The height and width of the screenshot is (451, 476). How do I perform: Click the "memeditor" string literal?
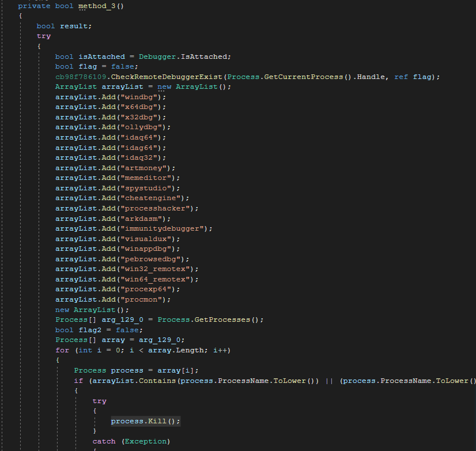[146, 178]
